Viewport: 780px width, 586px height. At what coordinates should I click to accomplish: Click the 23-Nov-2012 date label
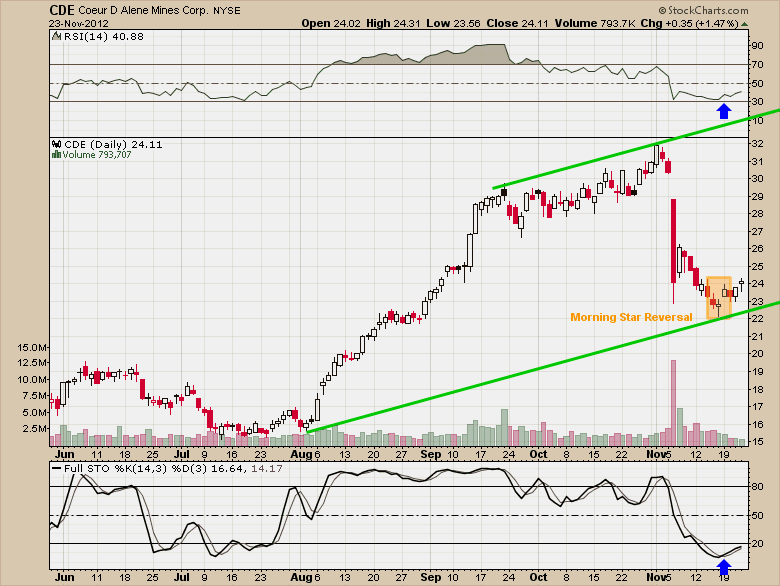click(x=79, y=23)
